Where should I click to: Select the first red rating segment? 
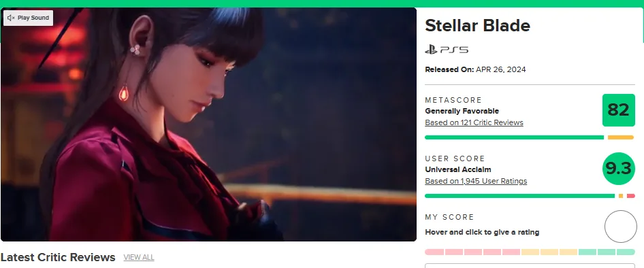(x=434, y=252)
